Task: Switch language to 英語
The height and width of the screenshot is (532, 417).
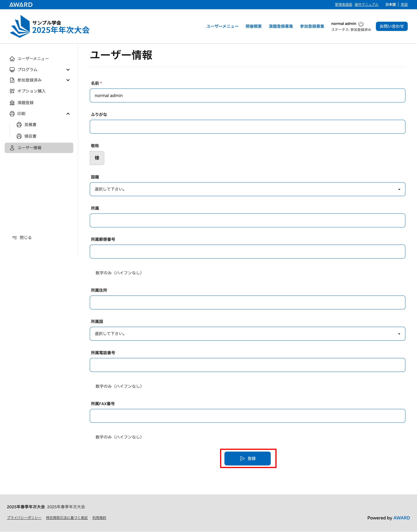Action: (x=404, y=5)
